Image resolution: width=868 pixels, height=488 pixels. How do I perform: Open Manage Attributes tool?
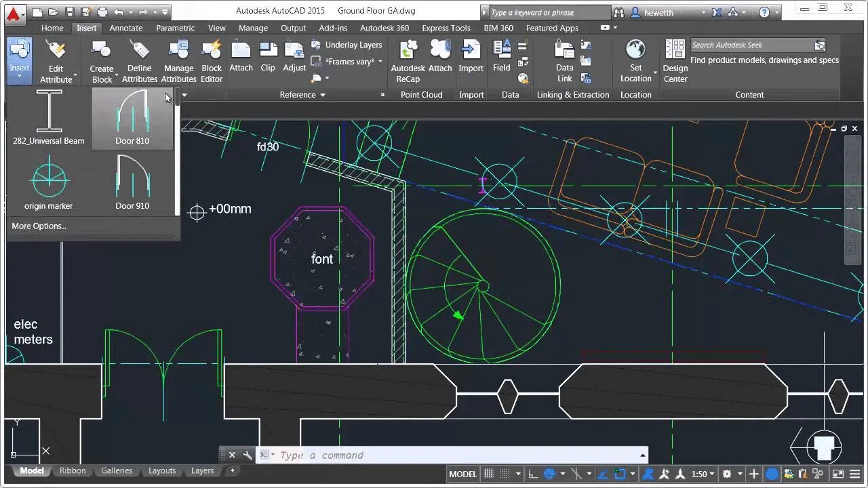pos(178,62)
